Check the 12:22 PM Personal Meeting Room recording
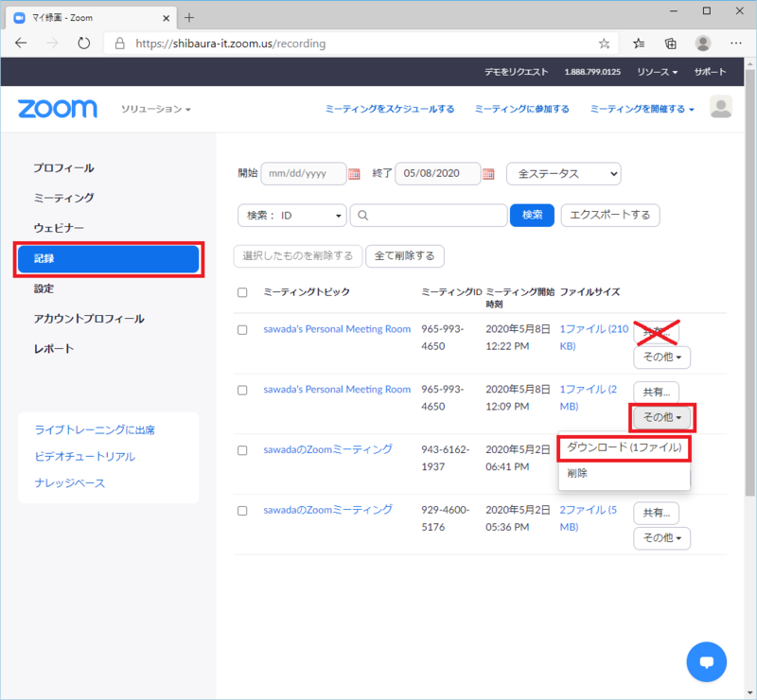The height and width of the screenshot is (700, 757). pyautogui.click(x=242, y=330)
